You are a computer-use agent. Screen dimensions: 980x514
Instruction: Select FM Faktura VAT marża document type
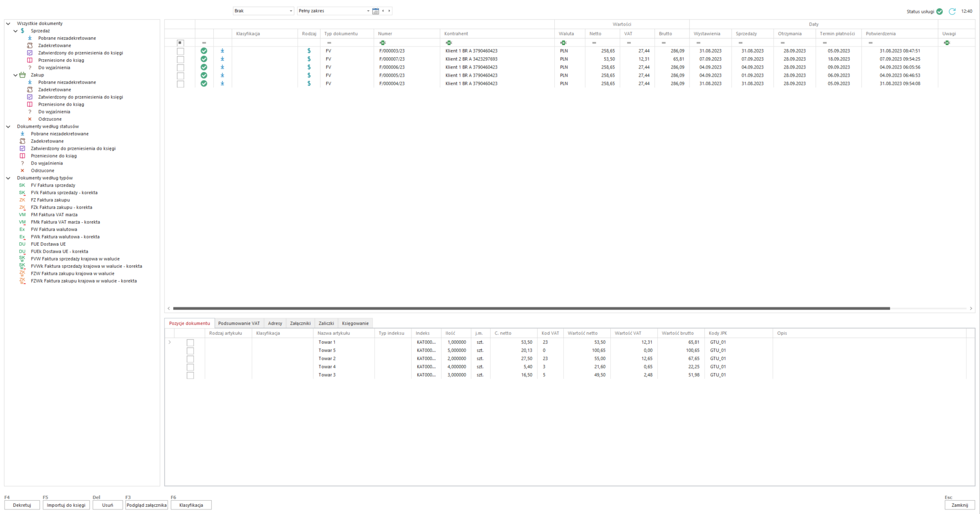point(54,215)
